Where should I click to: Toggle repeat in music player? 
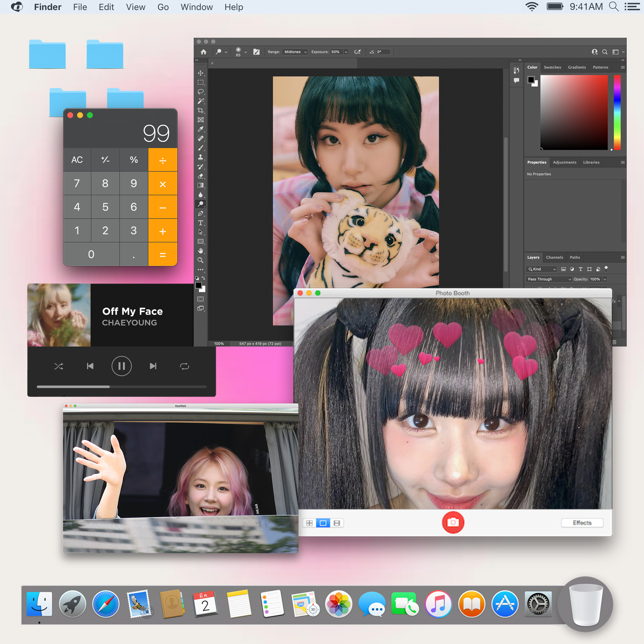pyautogui.click(x=184, y=366)
